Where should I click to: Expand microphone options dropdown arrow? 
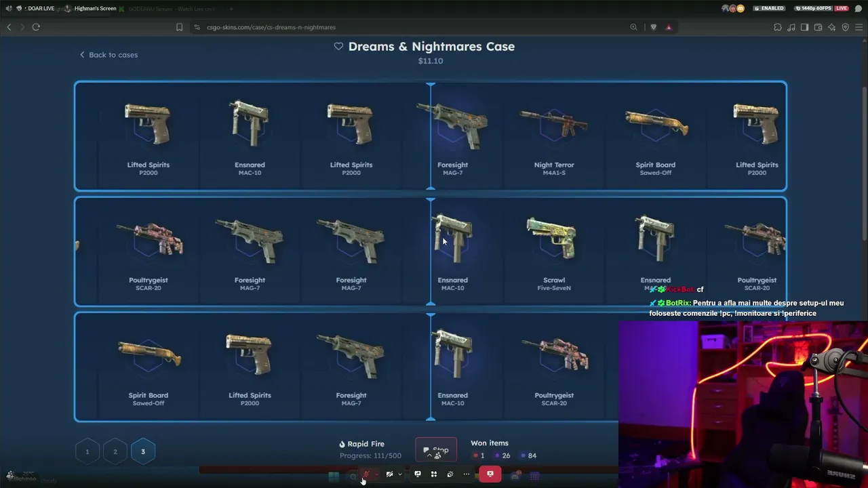tap(376, 474)
